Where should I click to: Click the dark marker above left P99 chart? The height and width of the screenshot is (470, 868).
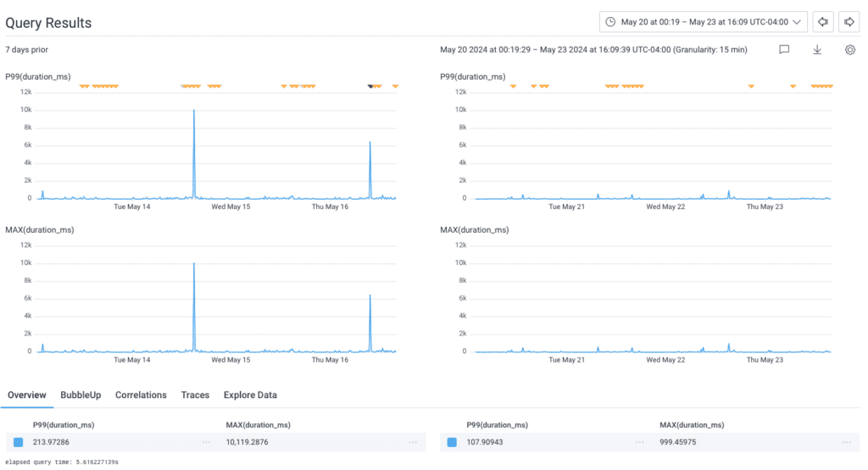[370, 86]
